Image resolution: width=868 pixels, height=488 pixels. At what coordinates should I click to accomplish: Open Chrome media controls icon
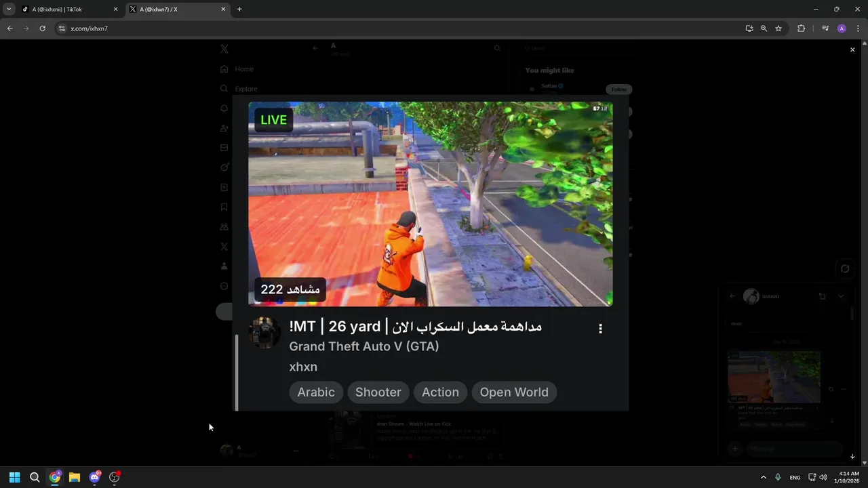[825, 28]
